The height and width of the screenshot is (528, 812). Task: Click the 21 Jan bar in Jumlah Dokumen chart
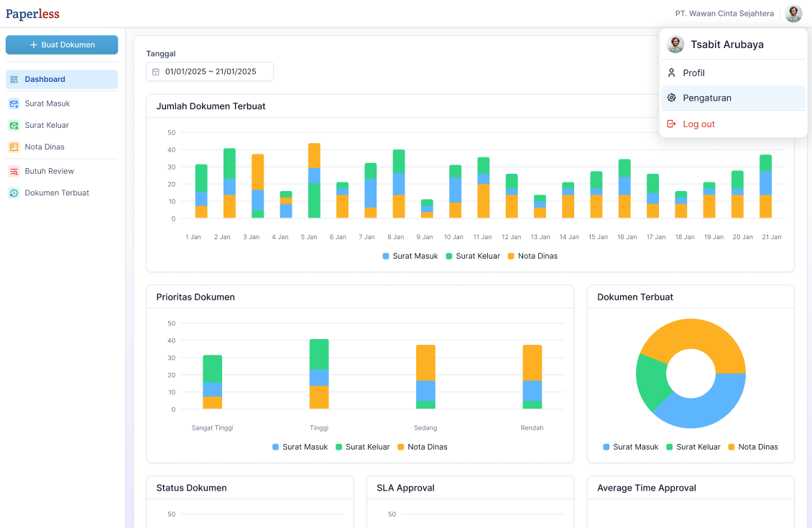pyautogui.click(x=765, y=186)
